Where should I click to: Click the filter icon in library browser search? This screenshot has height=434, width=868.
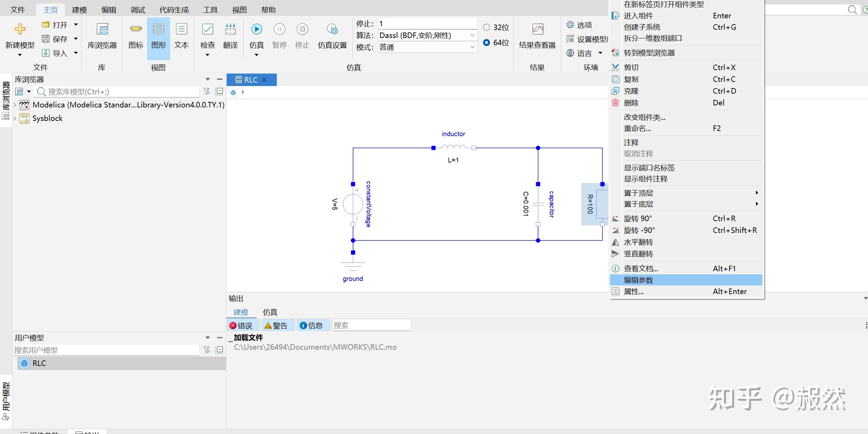207,91
